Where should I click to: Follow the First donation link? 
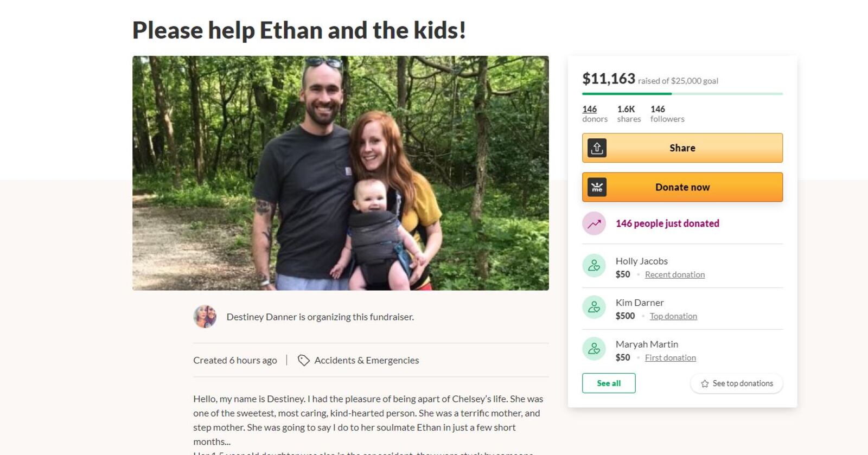(x=670, y=358)
